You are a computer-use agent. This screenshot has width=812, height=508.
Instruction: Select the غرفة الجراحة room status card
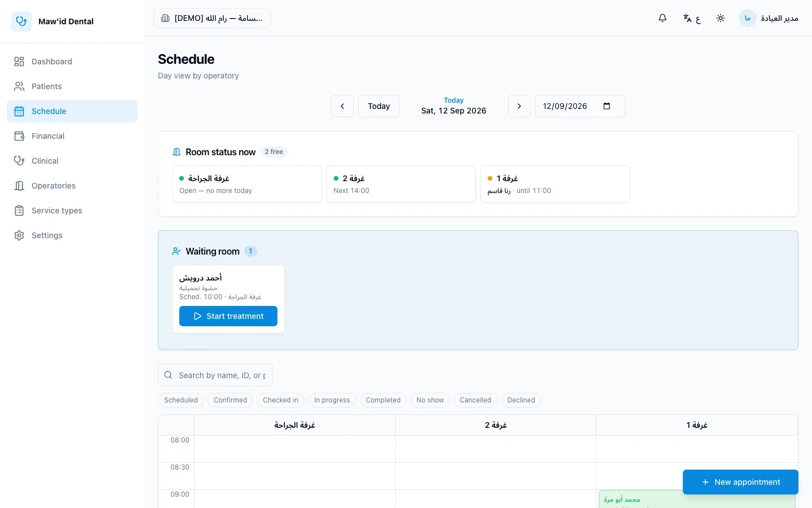247,184
